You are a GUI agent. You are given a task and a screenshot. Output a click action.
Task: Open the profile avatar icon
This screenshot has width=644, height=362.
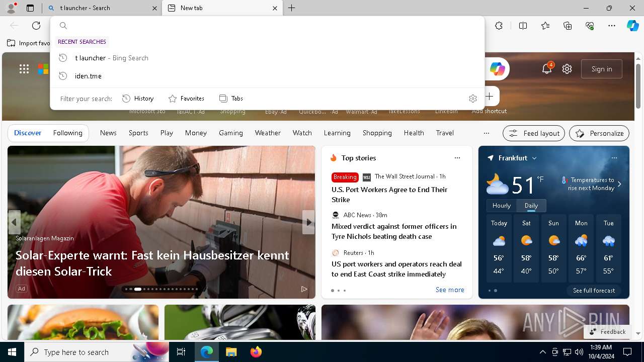pyautogui.click(x=11, y=8)
